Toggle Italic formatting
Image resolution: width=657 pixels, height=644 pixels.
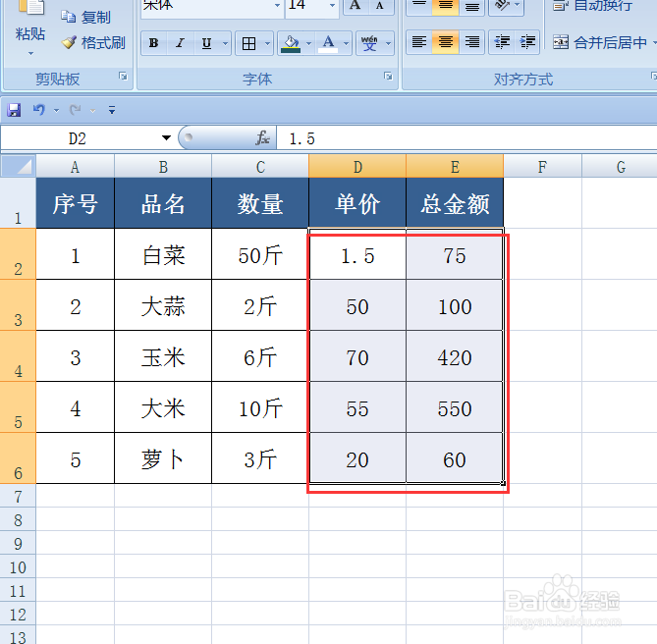[180, 43]
